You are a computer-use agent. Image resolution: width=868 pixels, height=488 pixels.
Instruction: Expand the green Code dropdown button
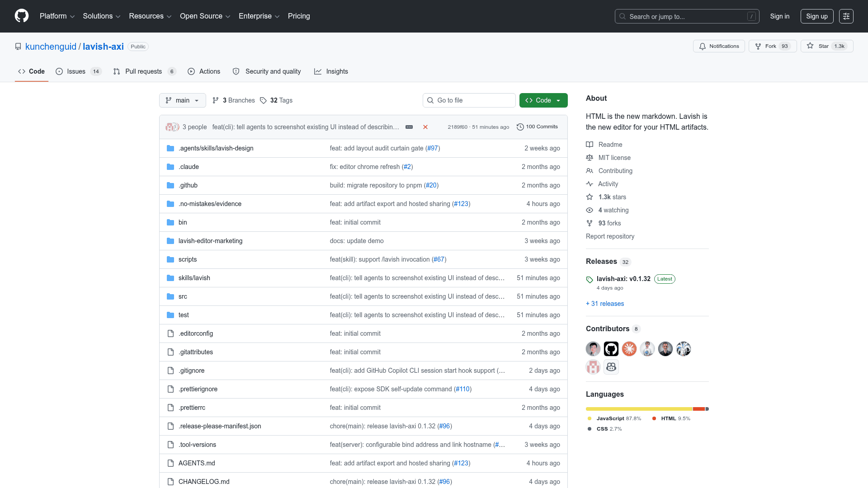pyautogui.click(x=543, y=100)
